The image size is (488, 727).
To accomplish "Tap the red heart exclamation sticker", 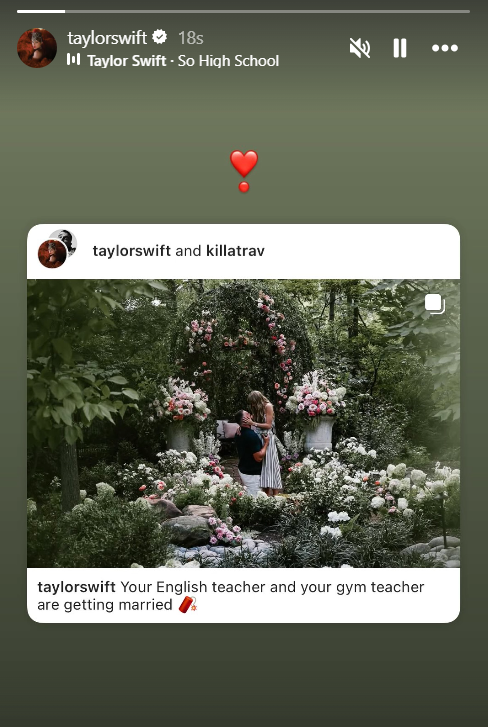I will coord(244,171).
